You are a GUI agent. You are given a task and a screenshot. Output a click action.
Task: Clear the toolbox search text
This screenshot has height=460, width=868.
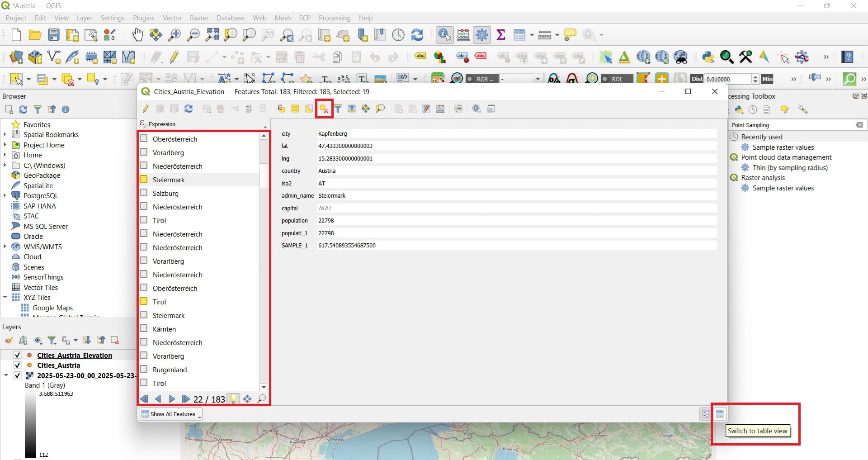pyautogui.click(x=859, y=125)
